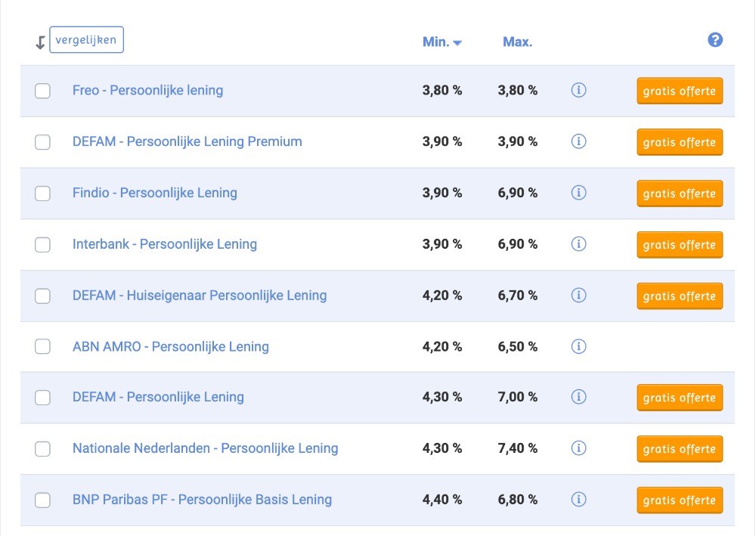Open DEFAM - Huiseigenaar Persoonlijke Lening link
Image resolution: width=756 pixels, height=536 pixels.
click(200, 295)
